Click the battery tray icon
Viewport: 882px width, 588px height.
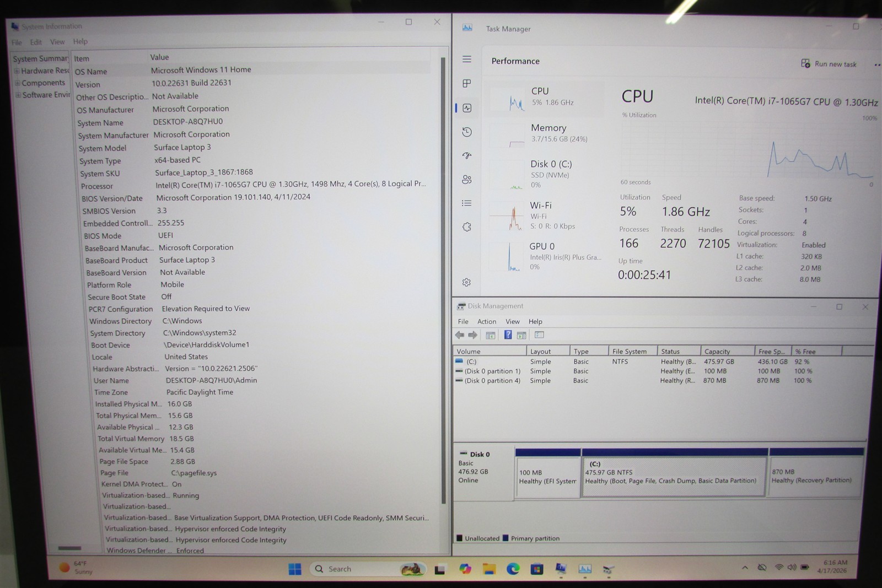pos(805,567)
